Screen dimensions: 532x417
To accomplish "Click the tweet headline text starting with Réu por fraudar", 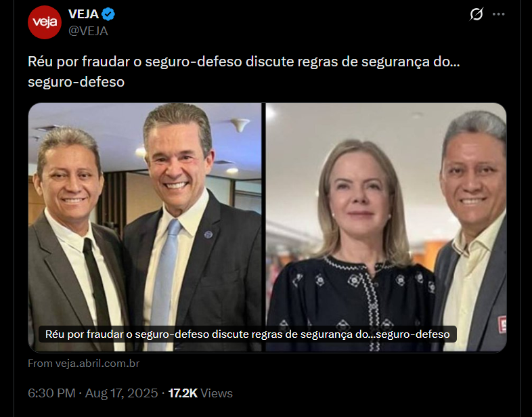I will coord(244,72).
